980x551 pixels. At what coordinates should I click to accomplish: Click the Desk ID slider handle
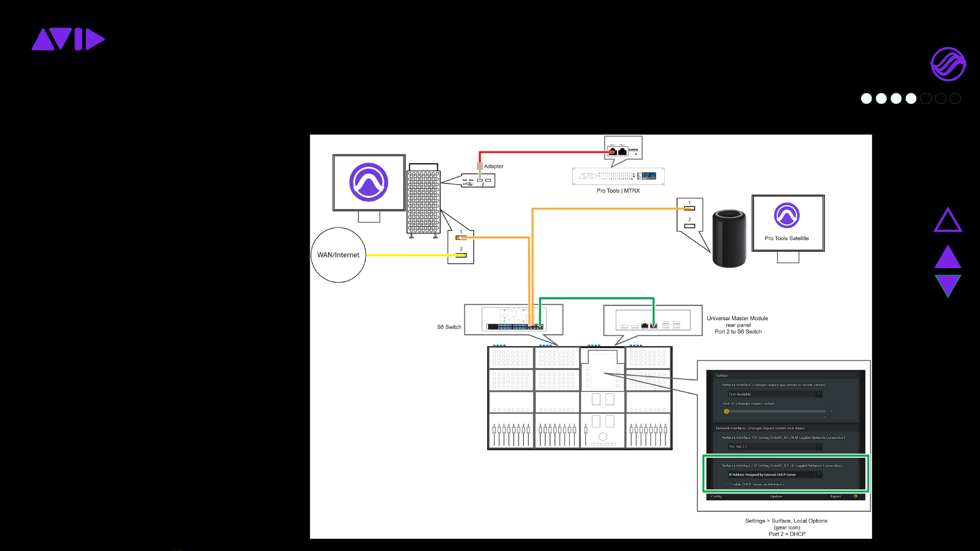726,411
